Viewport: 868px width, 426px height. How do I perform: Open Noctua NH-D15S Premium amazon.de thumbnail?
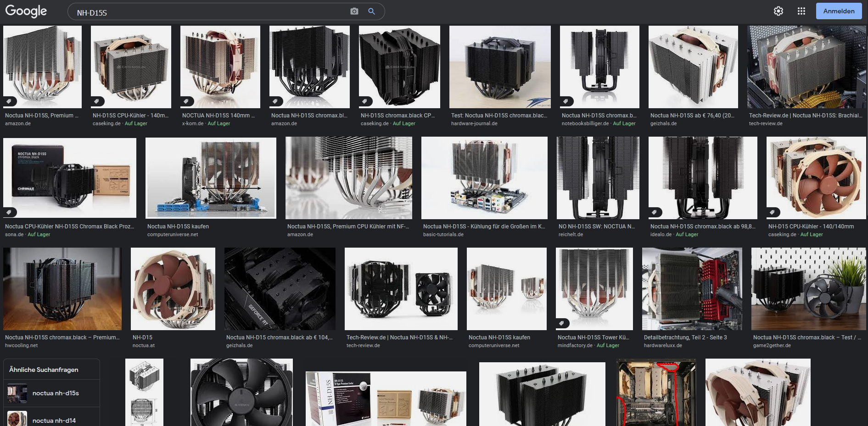coord(42,67)
